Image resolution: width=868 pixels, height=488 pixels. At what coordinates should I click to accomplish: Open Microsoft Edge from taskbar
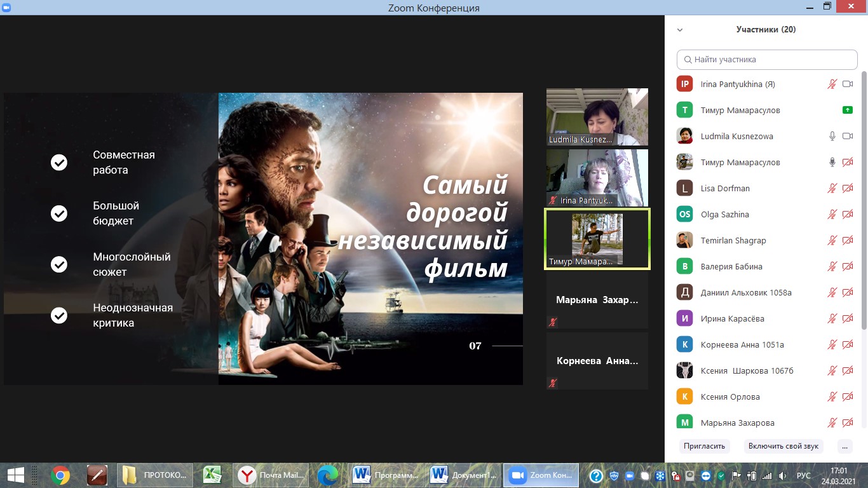click(328, 475)
